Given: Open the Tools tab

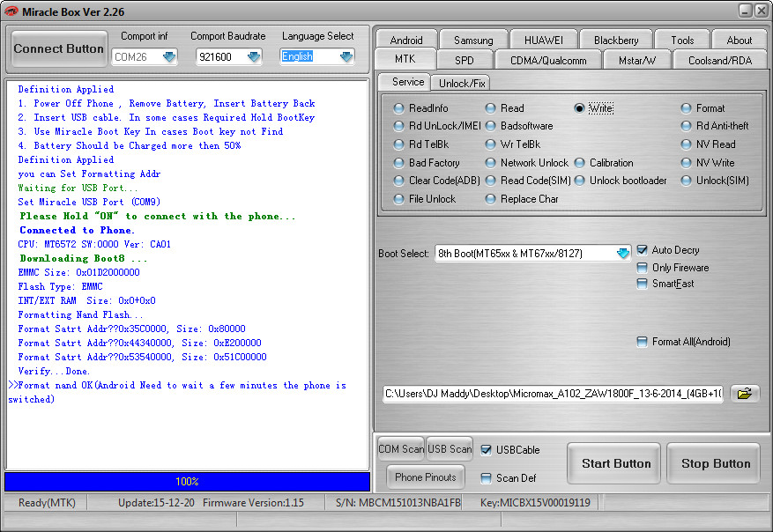Looking at the screenshot, I should (x=682, y=40).
